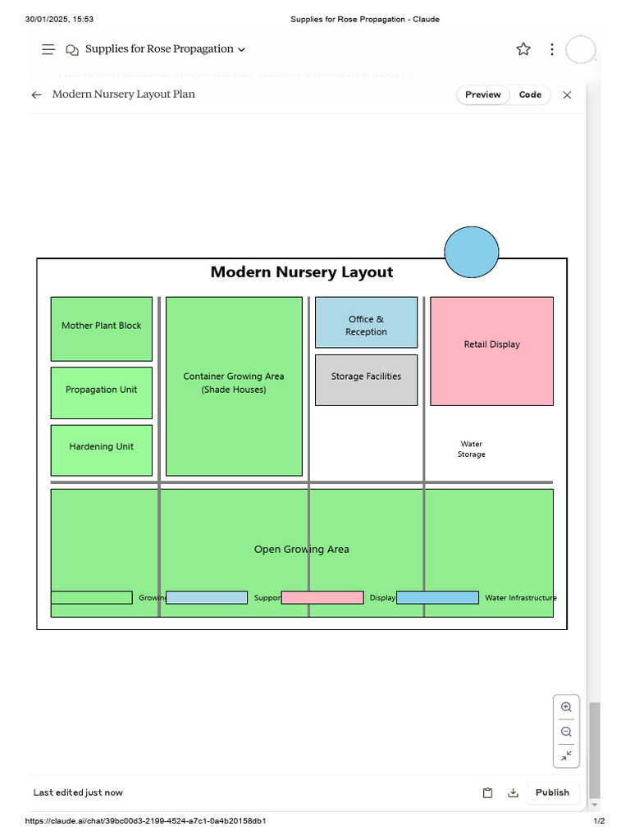Expand Supplies for Rose Propagation title dropdown
Image resolution: width=630 pixels, height=840 pixels.
242,49
